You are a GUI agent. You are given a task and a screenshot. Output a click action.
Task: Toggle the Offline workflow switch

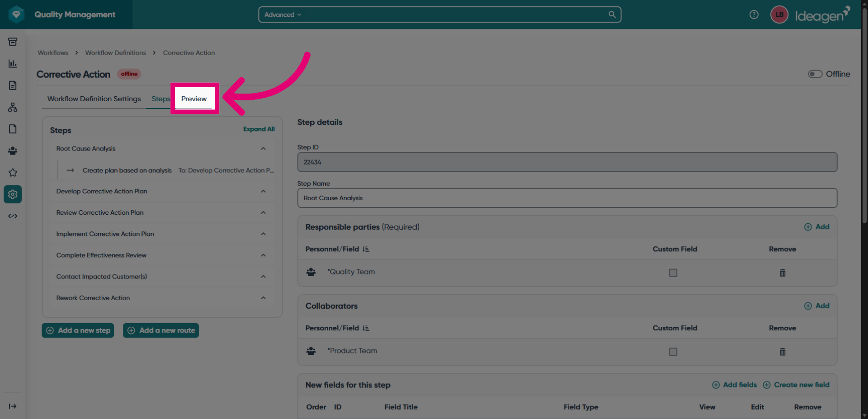pyautogui.click(x=815, y=74)
